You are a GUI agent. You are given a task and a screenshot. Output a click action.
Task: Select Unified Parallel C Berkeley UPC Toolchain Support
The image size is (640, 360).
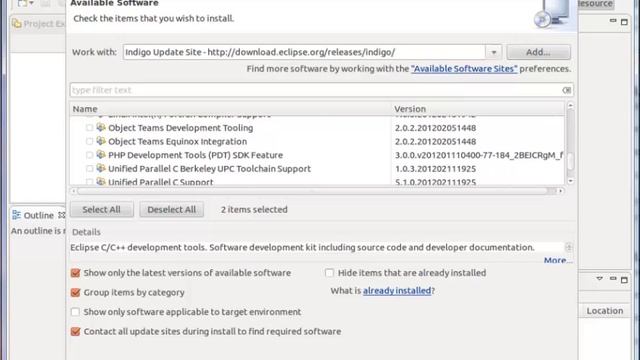point(209,169)
